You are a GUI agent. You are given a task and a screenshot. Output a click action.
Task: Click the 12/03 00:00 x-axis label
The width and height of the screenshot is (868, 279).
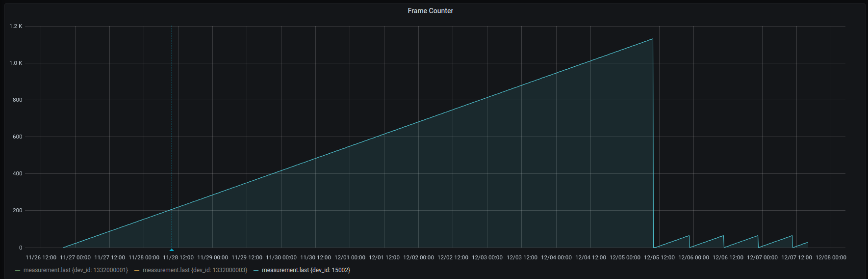tap(487, 257)
